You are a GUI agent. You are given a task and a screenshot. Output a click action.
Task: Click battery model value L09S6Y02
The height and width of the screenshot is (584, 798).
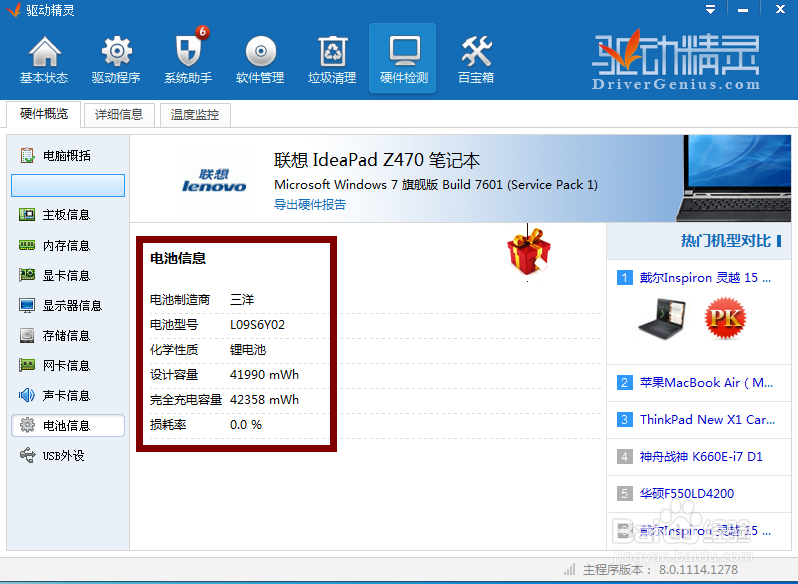pyautogui.click(x=258, y=325)
